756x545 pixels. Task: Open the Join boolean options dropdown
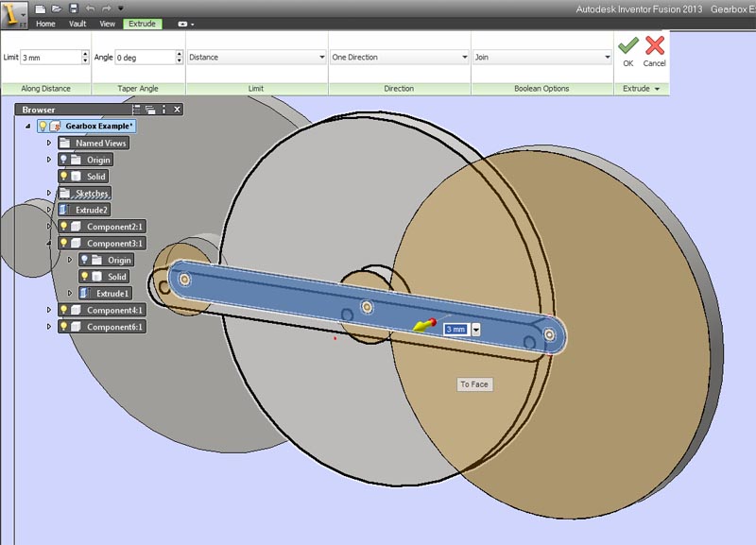coord(541,57)
